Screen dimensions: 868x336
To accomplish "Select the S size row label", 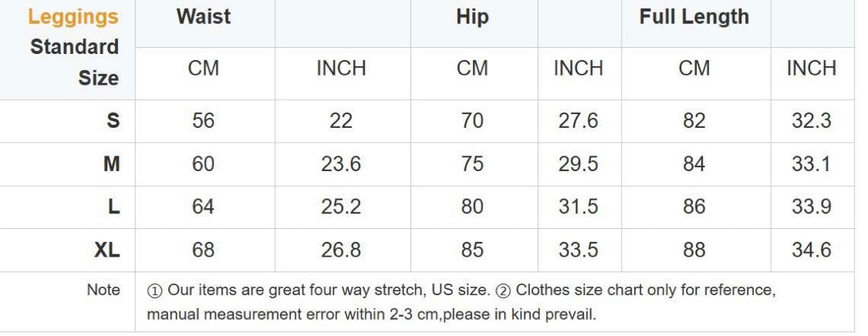I will 113,121.
